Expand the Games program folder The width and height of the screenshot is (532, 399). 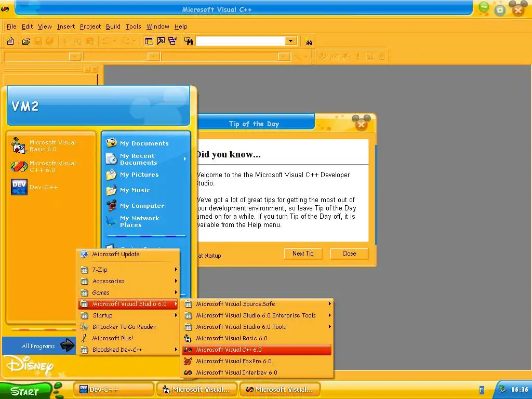(x=129, y=292)
